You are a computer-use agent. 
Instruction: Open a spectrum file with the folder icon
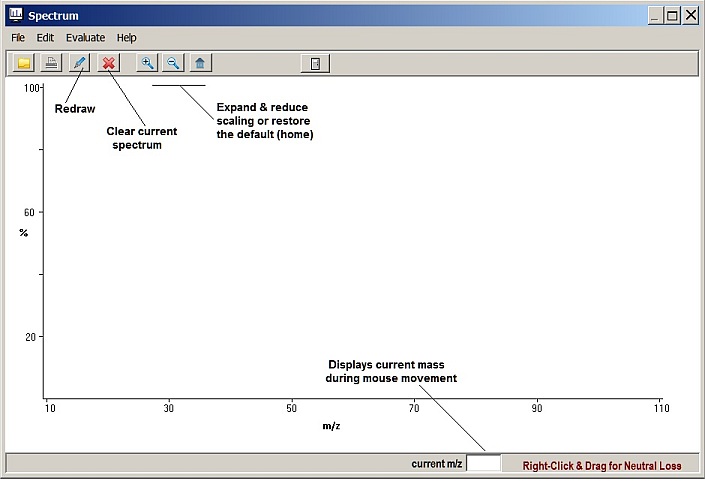click(23, 63)
